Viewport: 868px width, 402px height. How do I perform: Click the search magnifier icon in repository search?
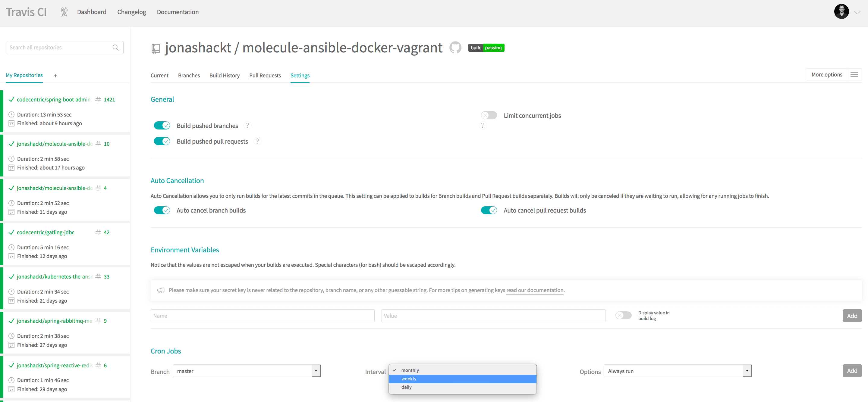coord(115,48)
